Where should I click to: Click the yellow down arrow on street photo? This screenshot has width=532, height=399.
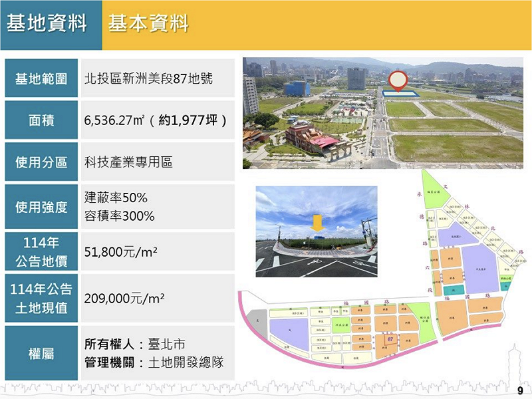tap(319, 224)
